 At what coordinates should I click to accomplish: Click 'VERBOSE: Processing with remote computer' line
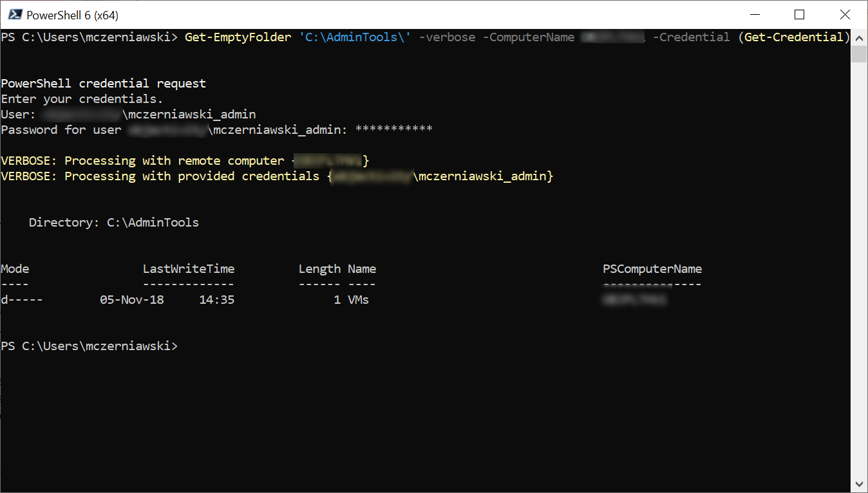185,161
